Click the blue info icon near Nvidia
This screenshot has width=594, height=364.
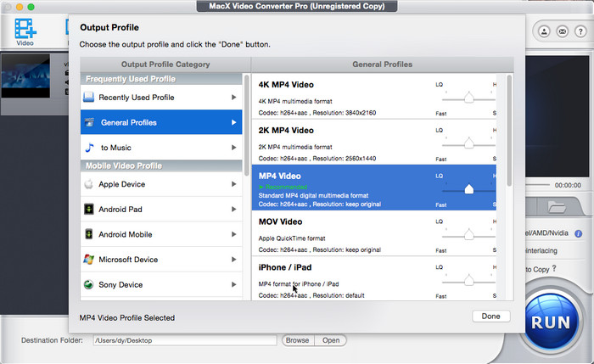click(x=578, y=232)
